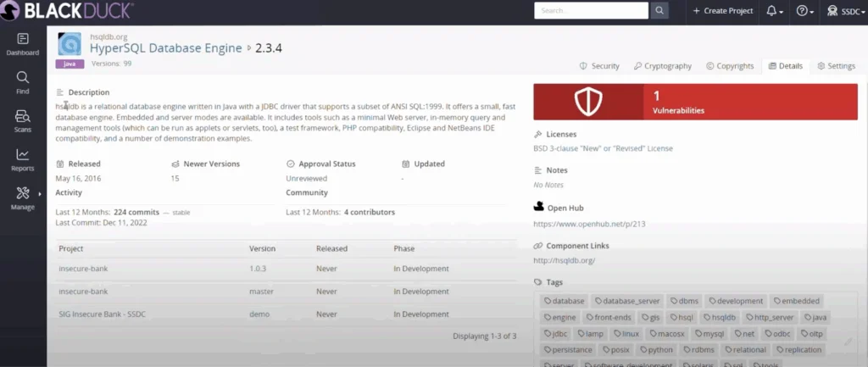Click the mysql tag
Screen dimensions: 868x367
(x=709, y=334)
